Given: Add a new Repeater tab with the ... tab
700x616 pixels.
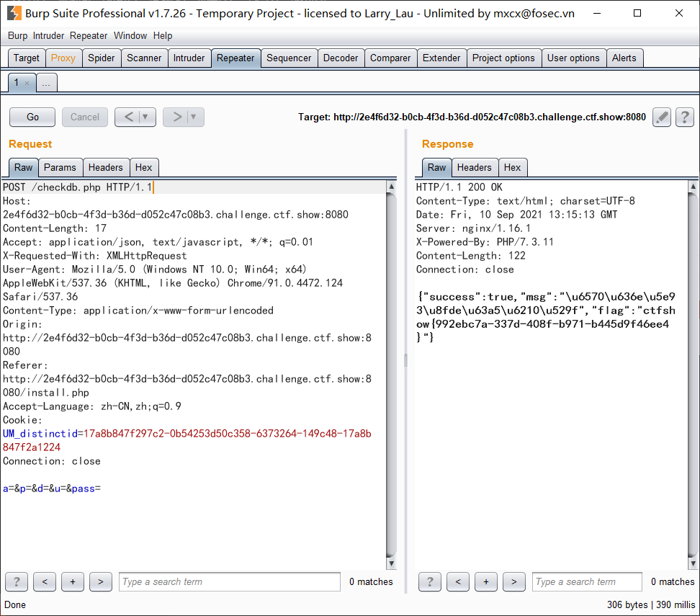Looking at the screenshot, I should (x=46, y=83).
